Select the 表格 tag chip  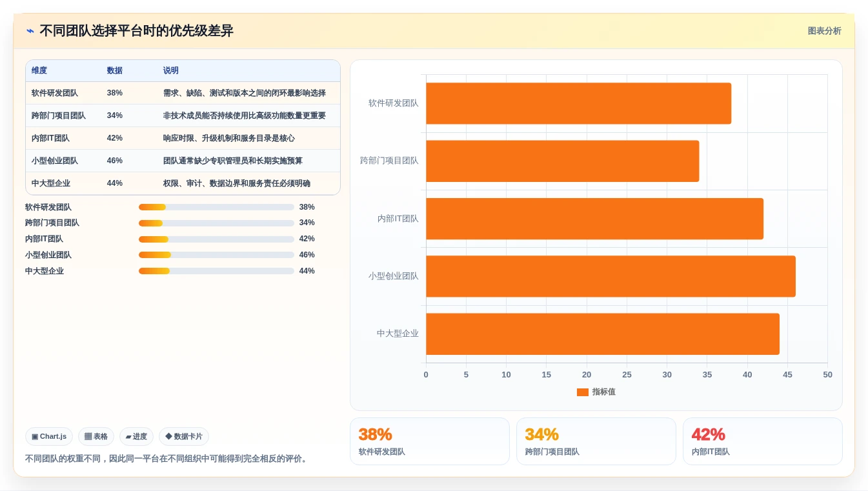96,437
